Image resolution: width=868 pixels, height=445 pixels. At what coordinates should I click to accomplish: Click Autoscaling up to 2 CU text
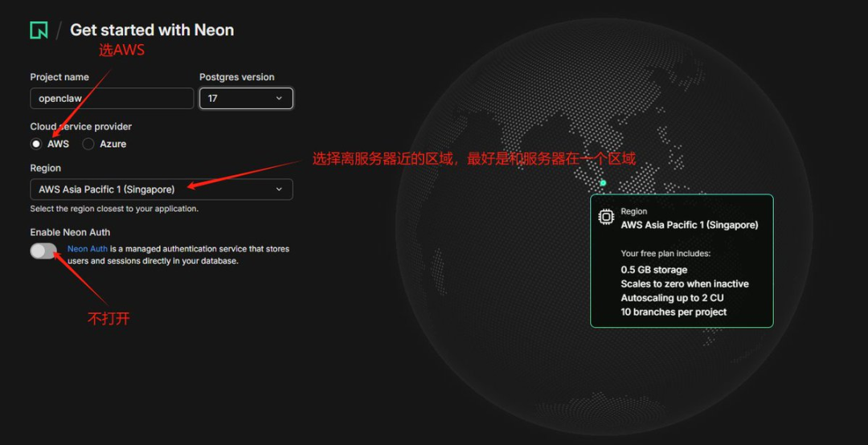click(672, 298)
